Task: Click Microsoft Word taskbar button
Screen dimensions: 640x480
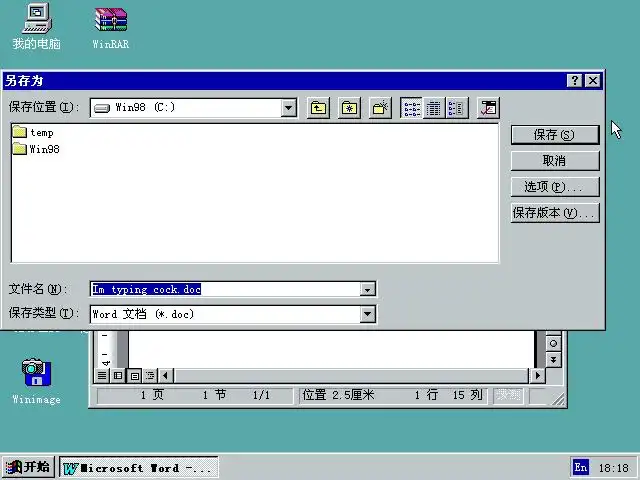Action: pos(139,468)
